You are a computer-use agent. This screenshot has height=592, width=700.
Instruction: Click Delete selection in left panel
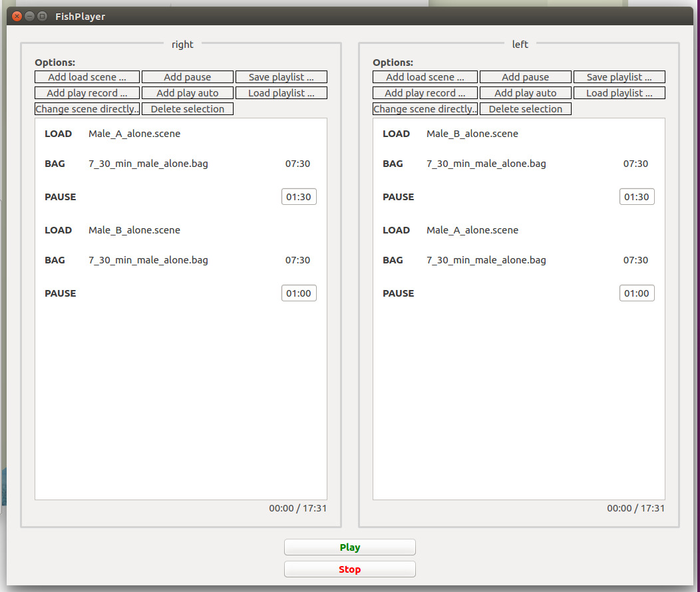coord(526,109)
